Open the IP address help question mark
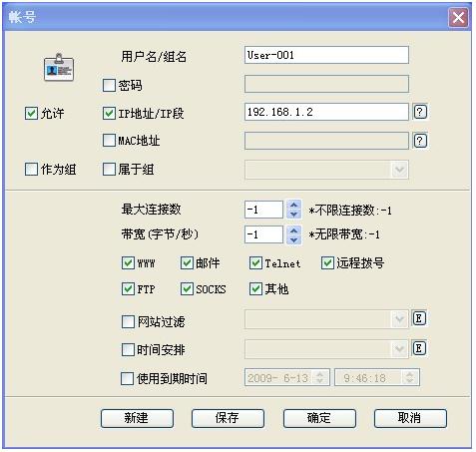476x452 pixels. pos(420,112)
